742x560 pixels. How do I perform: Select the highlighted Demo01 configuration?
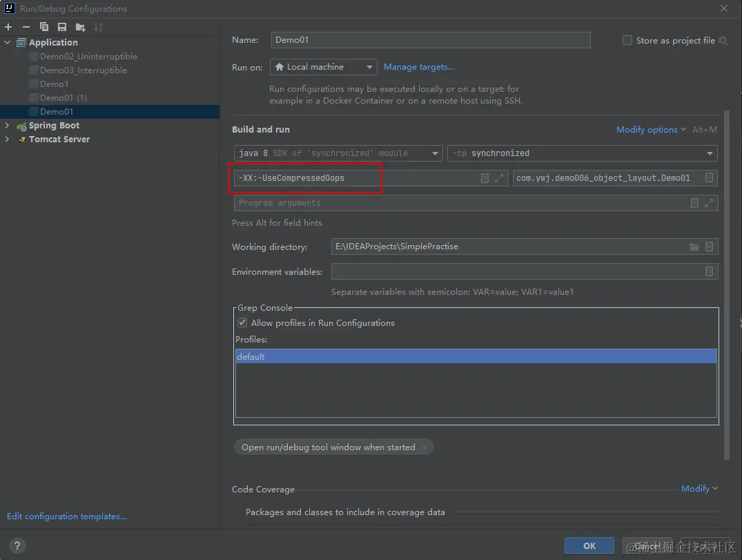110,112
